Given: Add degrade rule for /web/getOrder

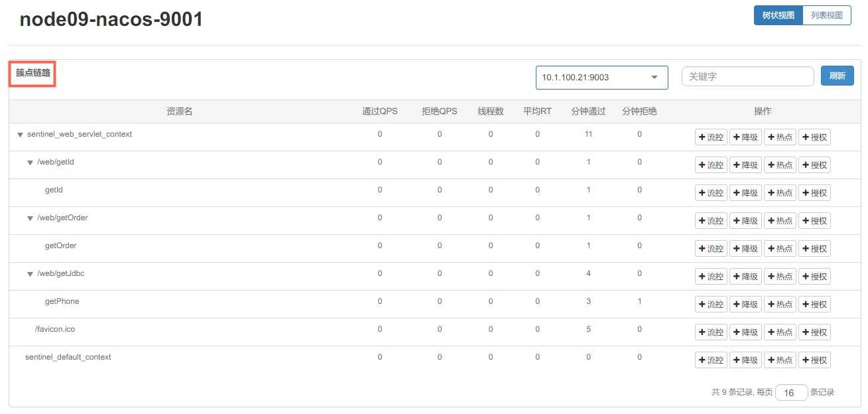Looking at the screenshot, I should coord(745,221).
